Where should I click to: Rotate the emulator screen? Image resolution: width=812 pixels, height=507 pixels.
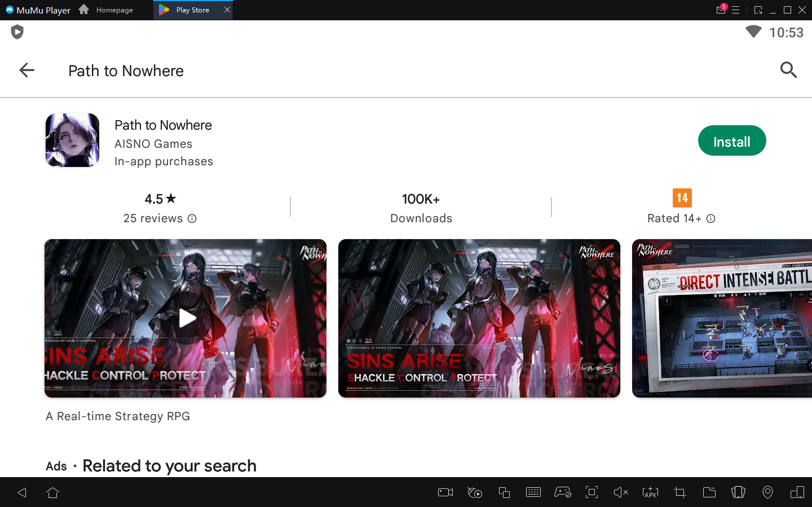738,492
